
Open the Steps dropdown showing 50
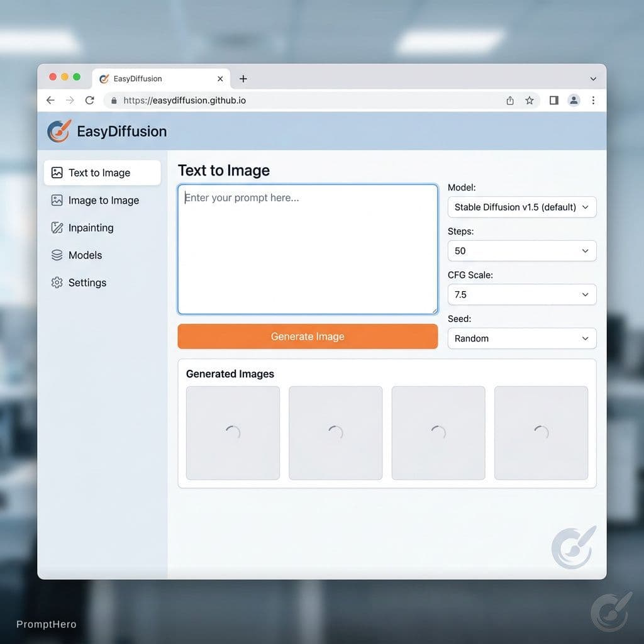tap(521, 251)
